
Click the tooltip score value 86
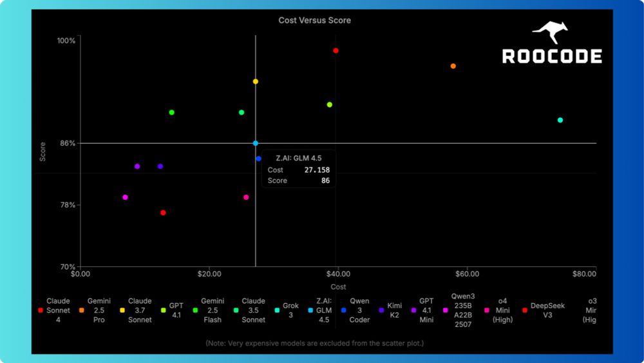pos(326,181)
